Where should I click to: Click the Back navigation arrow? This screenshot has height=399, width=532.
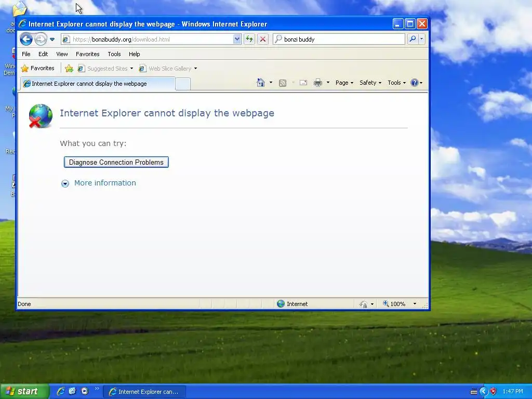point(26,39)
